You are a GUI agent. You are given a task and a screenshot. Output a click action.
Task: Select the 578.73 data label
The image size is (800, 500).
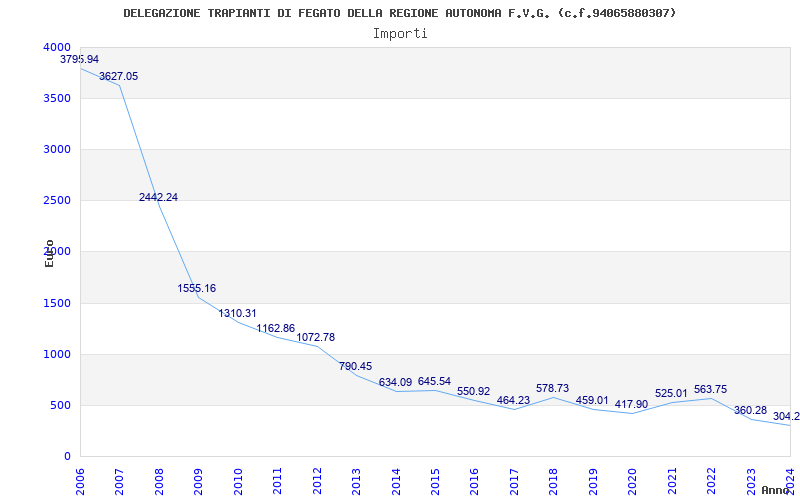pyautogui.click(x=553, y=388)
